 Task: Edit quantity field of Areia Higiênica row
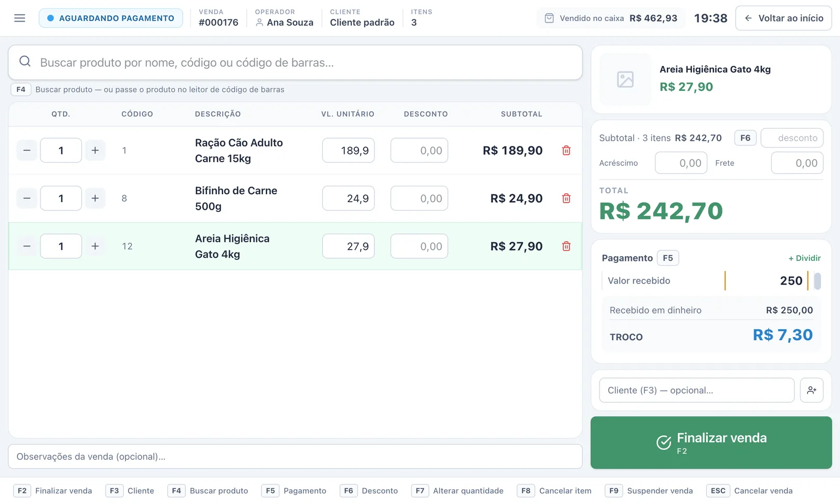pos(61,246)
